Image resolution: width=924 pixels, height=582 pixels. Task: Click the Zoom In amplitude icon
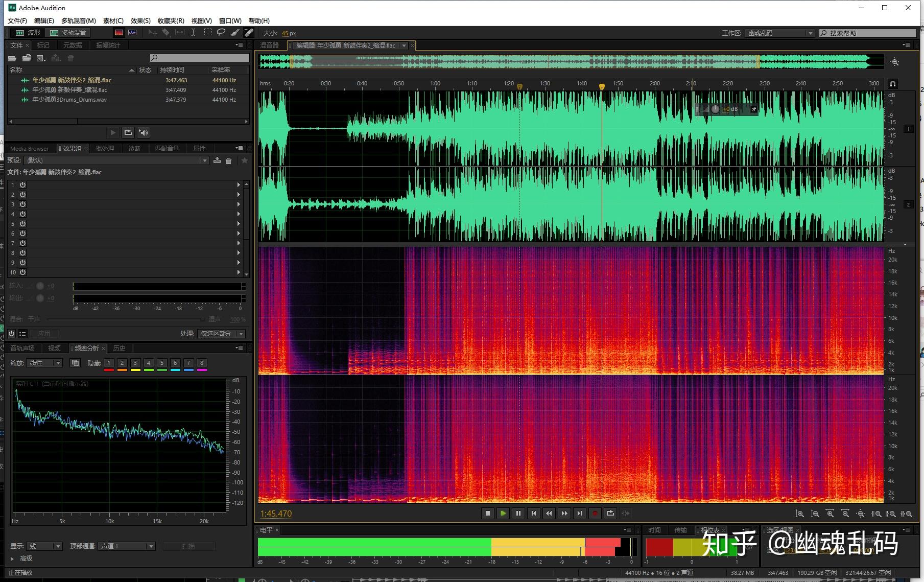800,514
